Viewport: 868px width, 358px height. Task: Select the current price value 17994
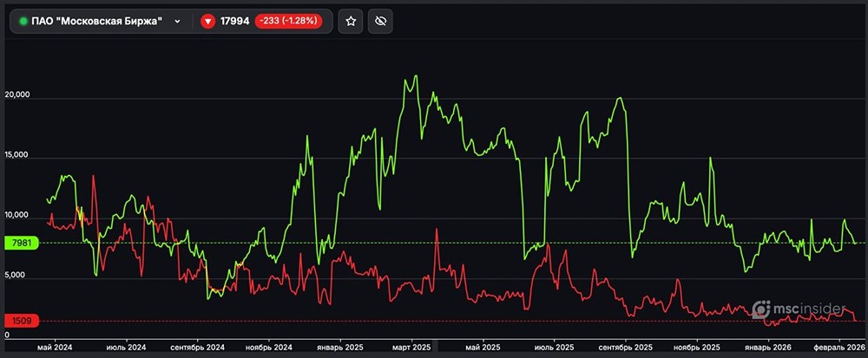234,22
